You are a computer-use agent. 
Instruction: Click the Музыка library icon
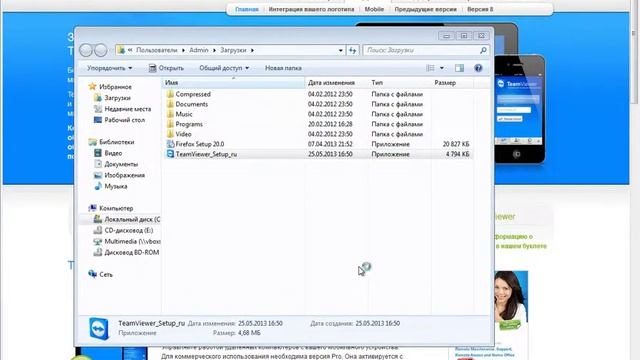98,186
